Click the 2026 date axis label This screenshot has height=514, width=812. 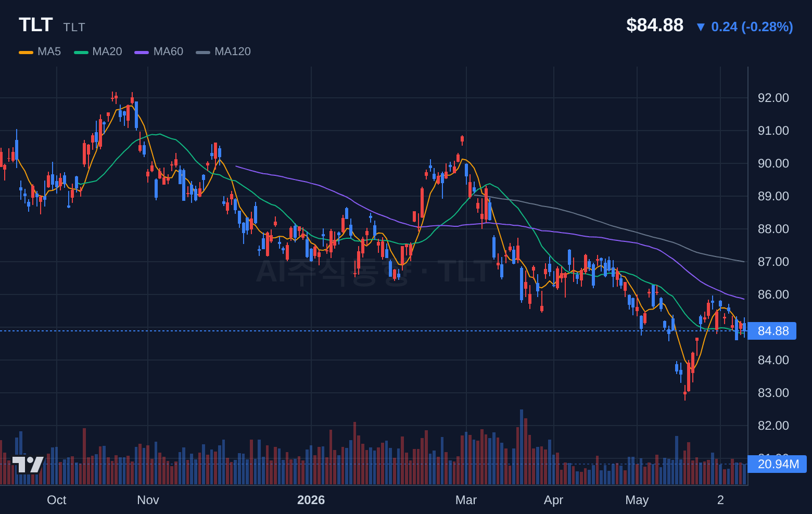311,500
